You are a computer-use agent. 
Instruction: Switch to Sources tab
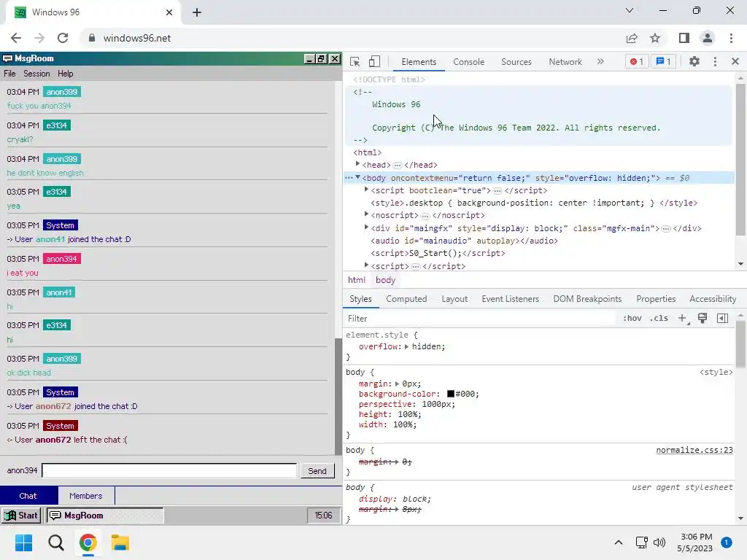click(516, 62)
